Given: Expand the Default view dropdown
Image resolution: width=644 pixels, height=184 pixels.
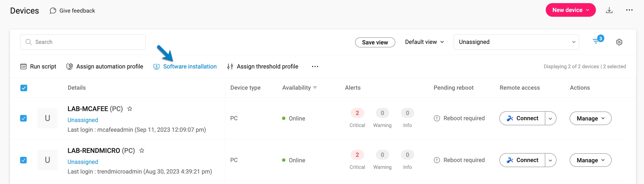Looking at the screenshot, I should [x=424, y=42].
